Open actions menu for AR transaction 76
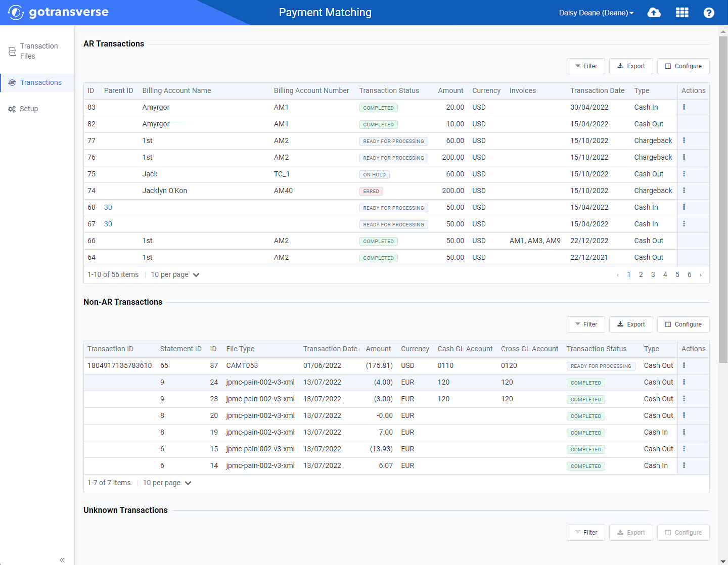 click(684, 157)
